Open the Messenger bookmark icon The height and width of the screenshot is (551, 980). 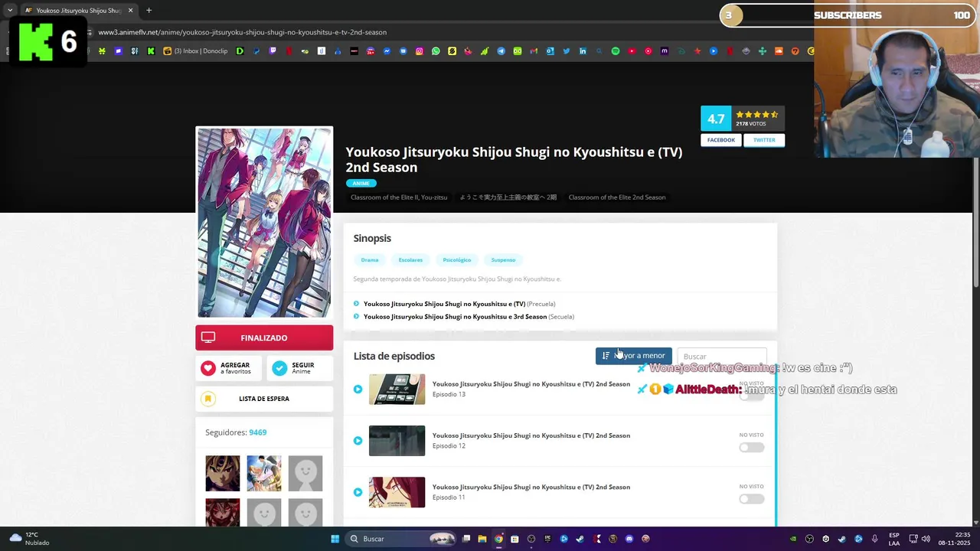click(387, 51)
